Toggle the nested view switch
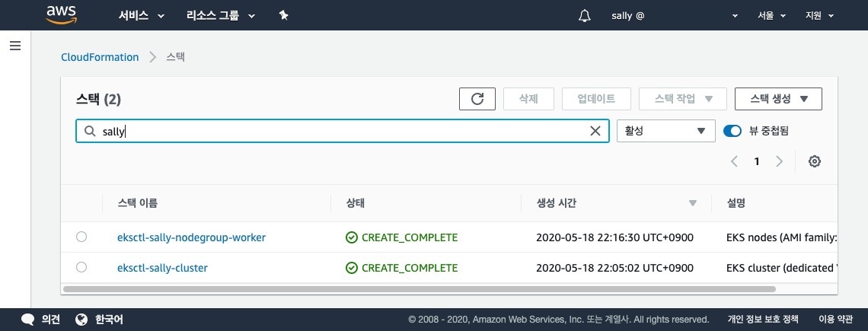The height and width of the screenshot is (331, 868). click(732, 131)
